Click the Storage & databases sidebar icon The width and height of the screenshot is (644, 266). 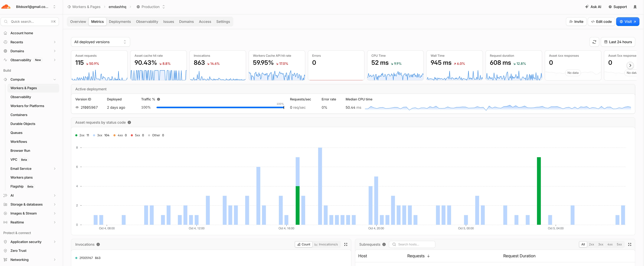tap(5, 204)
